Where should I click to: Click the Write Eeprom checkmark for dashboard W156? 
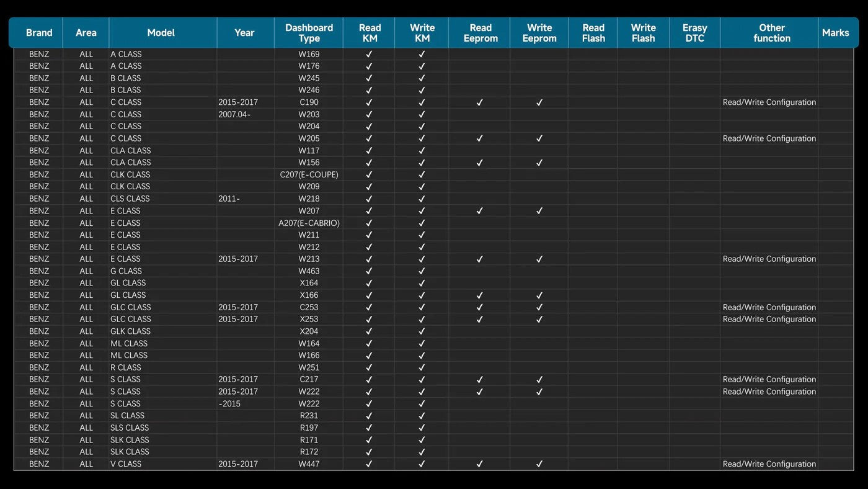[x=539, y=163]
